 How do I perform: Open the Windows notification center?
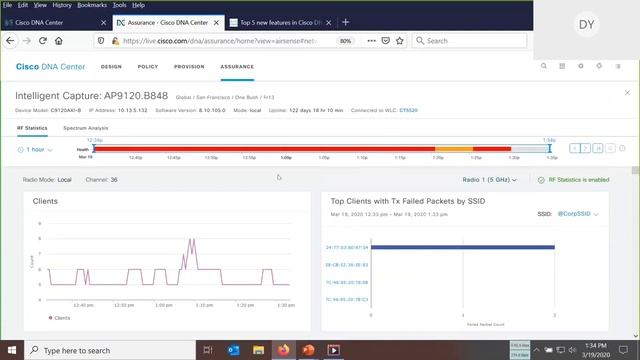pyautogui.click(x=623, y=350)
